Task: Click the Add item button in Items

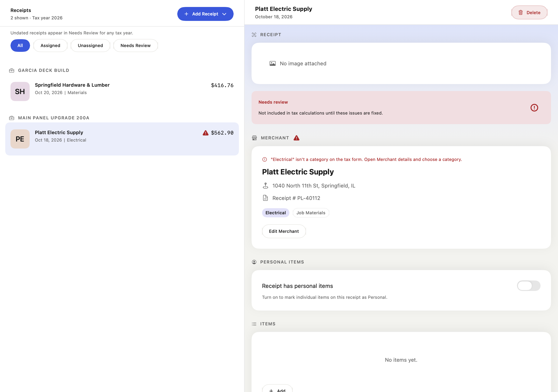Action: click(x=277, y=388)
